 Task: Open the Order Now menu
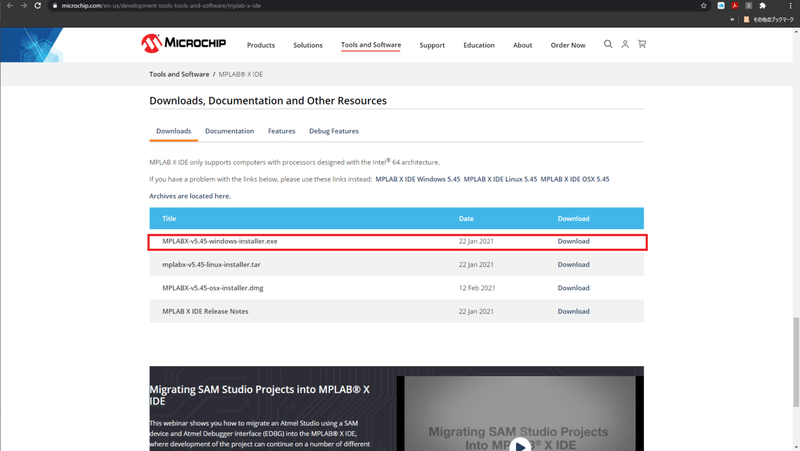pos(568,45)
